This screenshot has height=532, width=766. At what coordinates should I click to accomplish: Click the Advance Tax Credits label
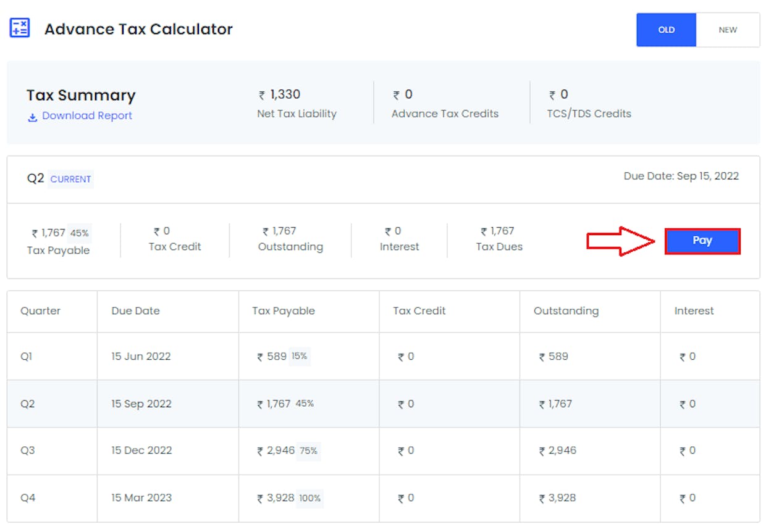[445, 114]
